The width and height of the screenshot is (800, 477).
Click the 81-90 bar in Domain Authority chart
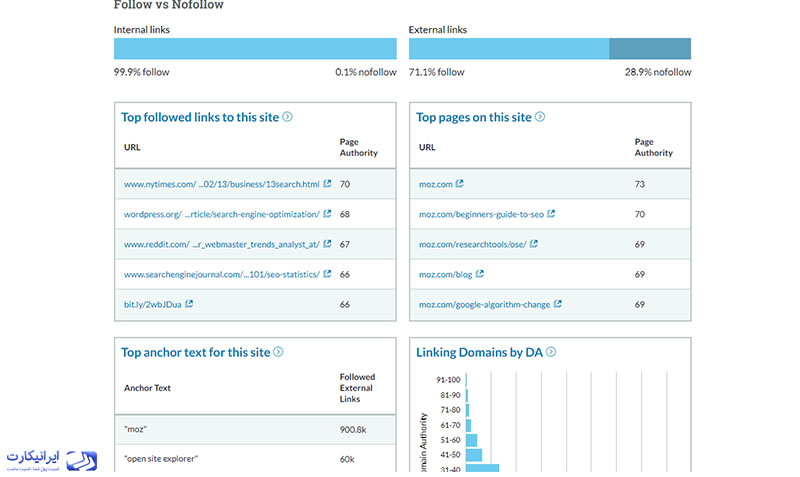point(467,395)
